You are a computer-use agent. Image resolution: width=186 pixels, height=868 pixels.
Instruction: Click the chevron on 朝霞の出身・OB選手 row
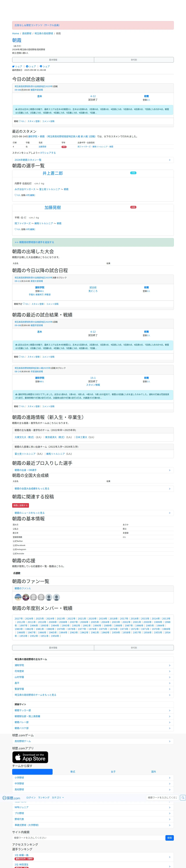(x=169, y=470)
